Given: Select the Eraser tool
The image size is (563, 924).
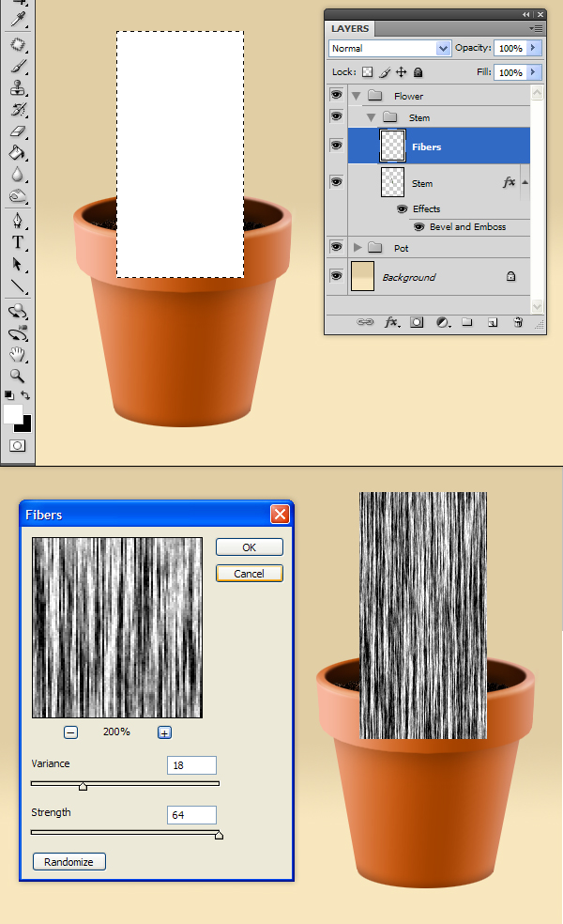Looking at the screenshot, I should click(18, 131).
